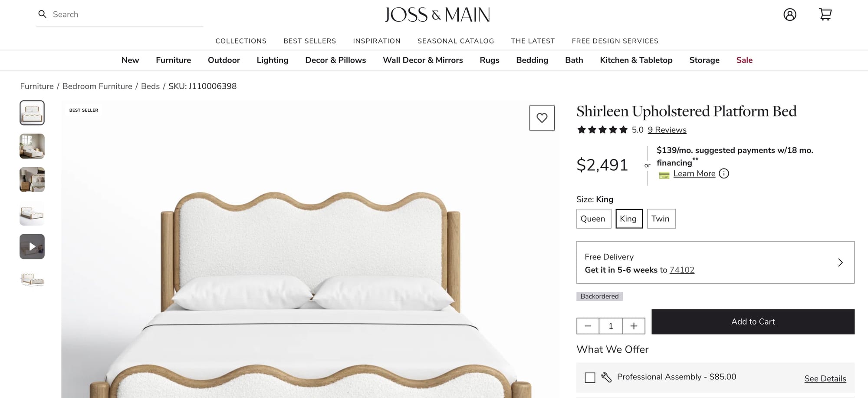The image size is (868, 398).
Task: Open the Lighting category menu
Action: click(x=272, y=60)
